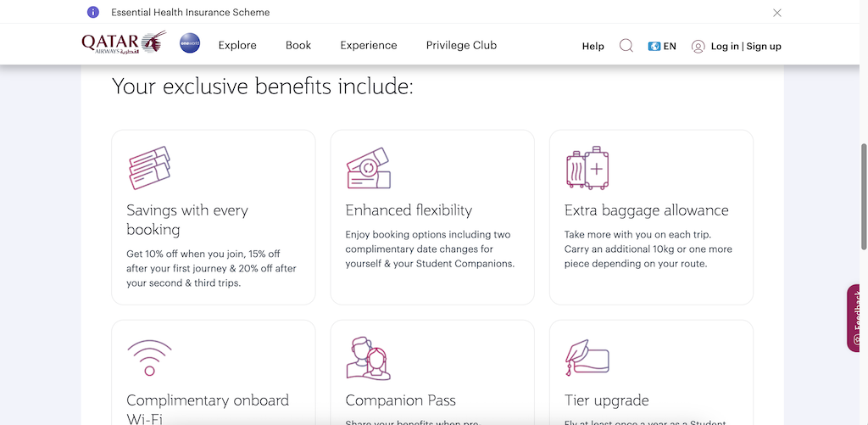
Task: Click the Companion Pass people icon
Action: tap(368, 358)
